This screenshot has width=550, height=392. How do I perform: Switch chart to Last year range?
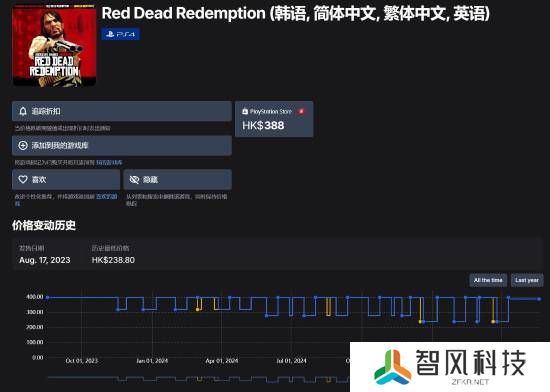coord(527,280)
